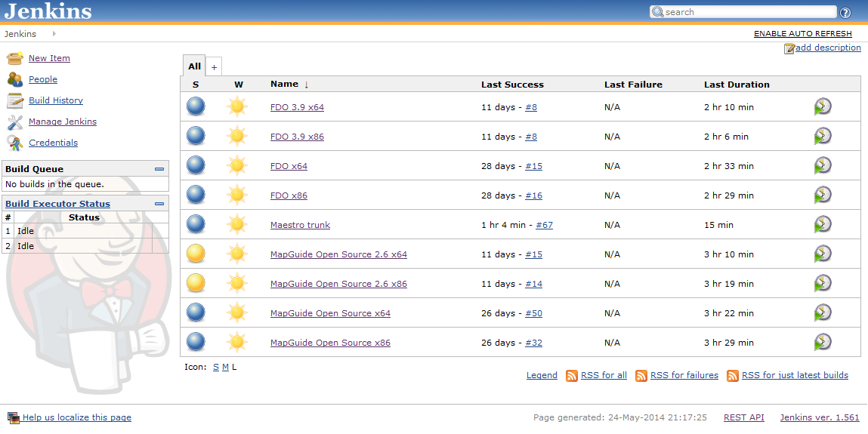Click sunny weather icon for MapGuide Open Source x86
Viewport: 868px width, 434px height.
(x=237, y=342)
